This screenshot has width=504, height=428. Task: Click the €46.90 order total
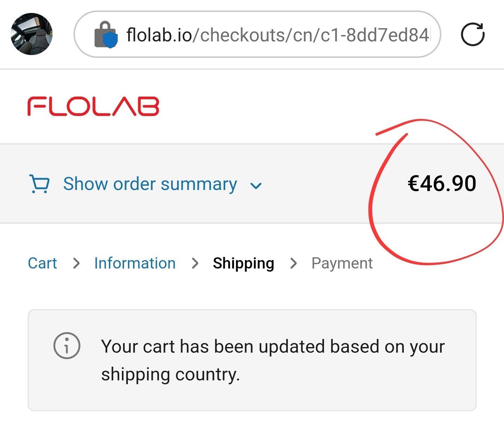tap(442, 183)
